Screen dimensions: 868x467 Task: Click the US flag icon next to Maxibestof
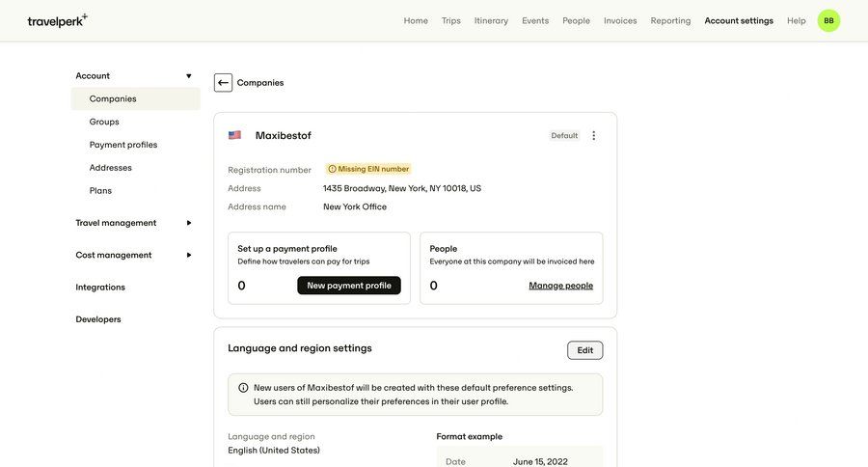click(234, 136)
